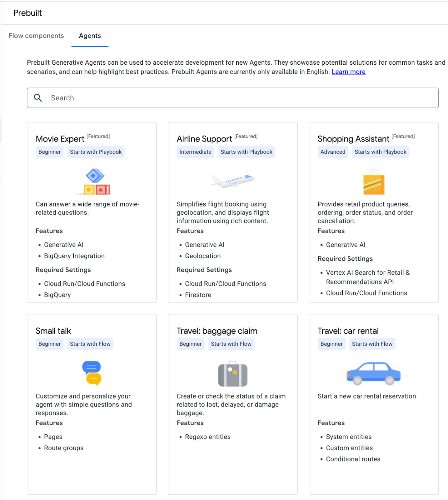Viewport: 448px width, 500px height.
Task: Click the Small talk chat bubbles icon
Action: (x=92, y=373)
